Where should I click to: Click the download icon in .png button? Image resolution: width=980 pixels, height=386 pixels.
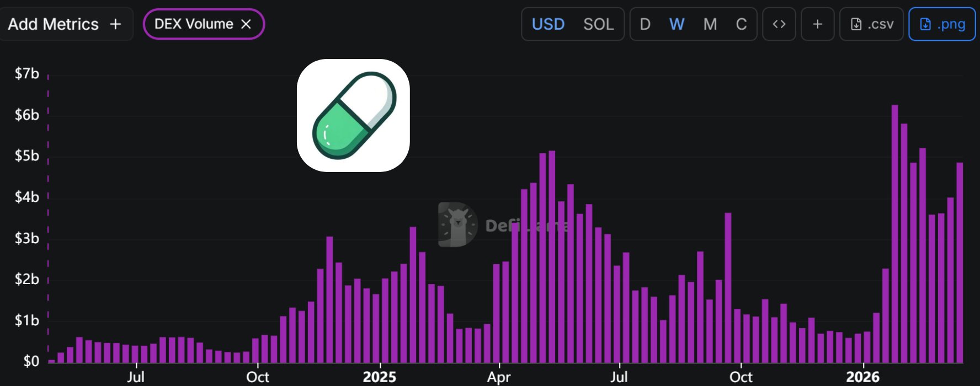[925, 24]
